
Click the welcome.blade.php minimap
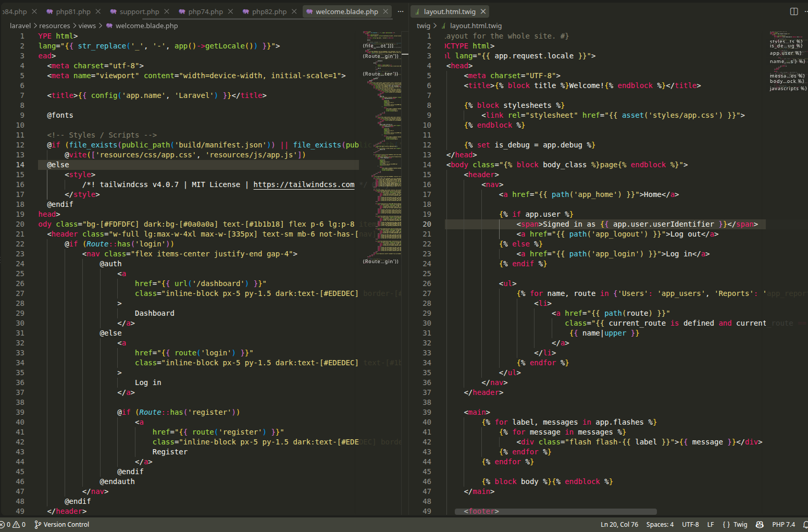pos(382,146)
